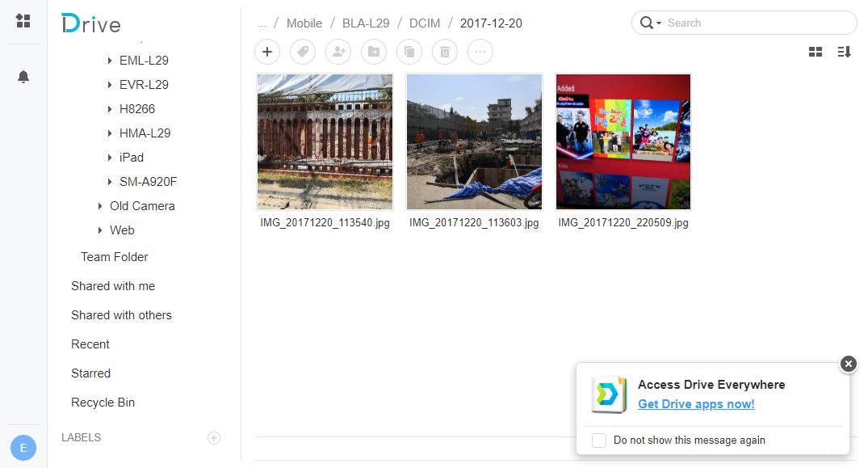
Task: Go to Recycle Bin
Action: point(103,403)
